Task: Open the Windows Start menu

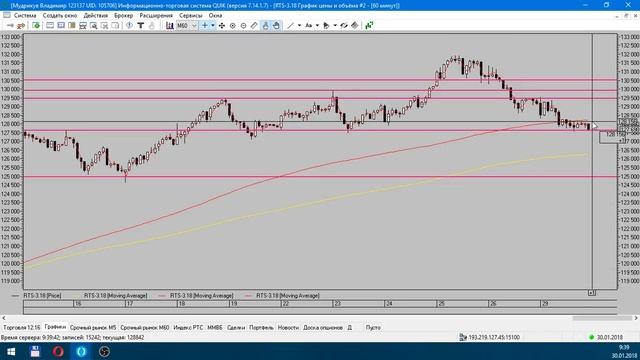Action: [x=11, y=351]
